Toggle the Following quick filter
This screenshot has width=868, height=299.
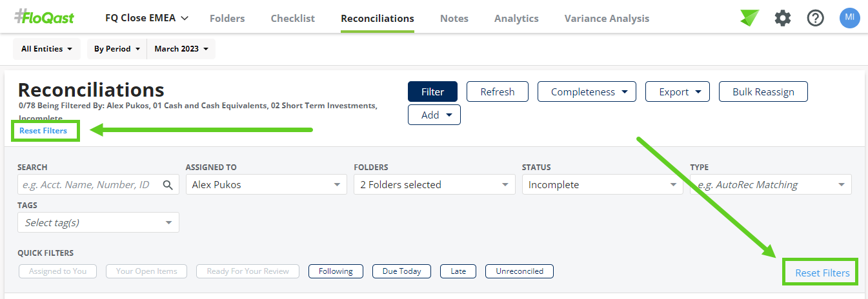[336, 271]
